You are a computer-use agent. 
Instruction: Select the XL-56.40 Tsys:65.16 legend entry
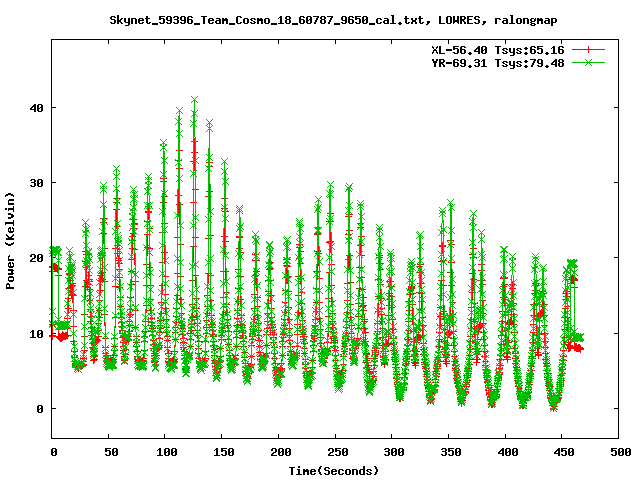pyautogui.click(x=498, y=50)
